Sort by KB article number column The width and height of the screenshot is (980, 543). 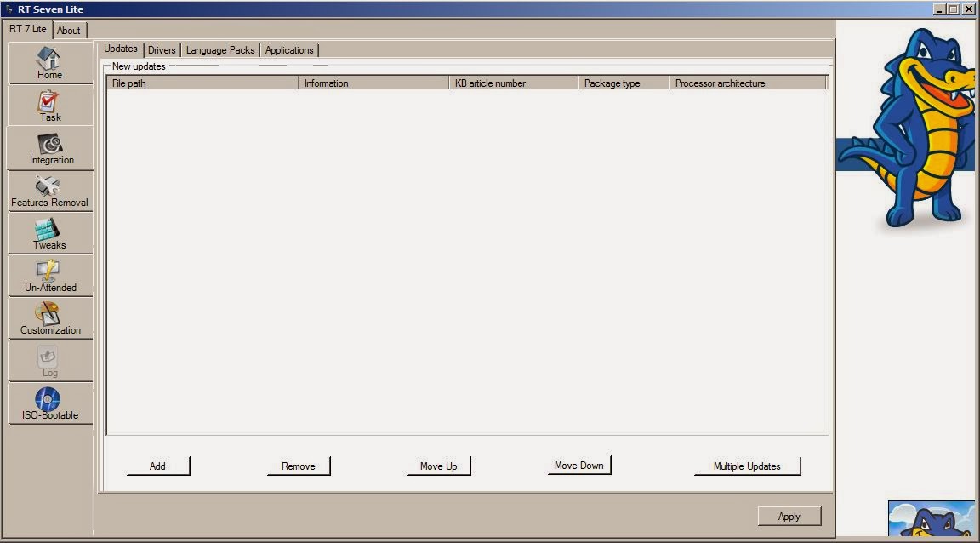pos(514,83)
